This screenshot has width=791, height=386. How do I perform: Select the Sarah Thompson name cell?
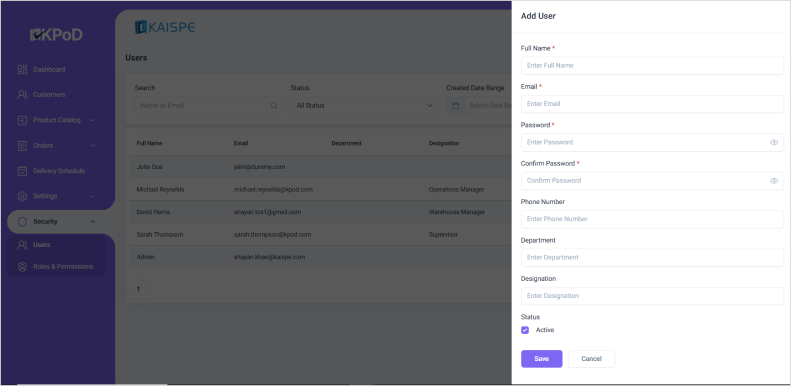point(159,235)
